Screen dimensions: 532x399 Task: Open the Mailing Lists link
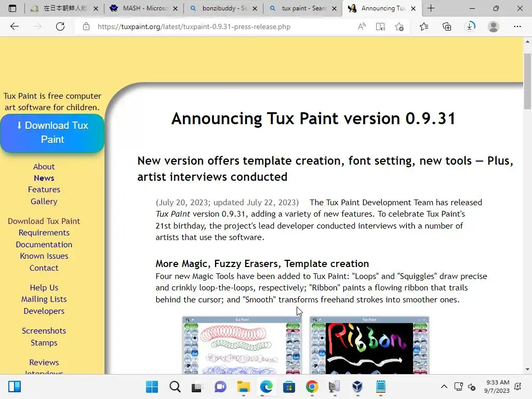[44, 299]
